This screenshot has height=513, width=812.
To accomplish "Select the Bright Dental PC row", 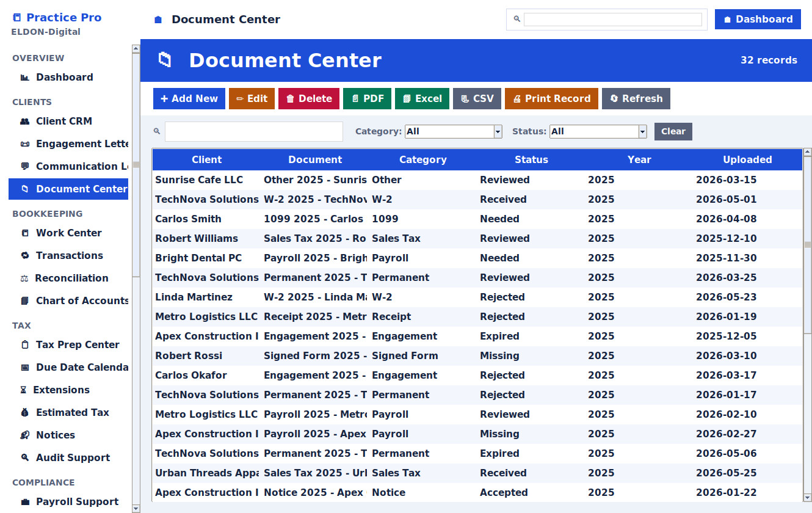I will click(477, 258).
